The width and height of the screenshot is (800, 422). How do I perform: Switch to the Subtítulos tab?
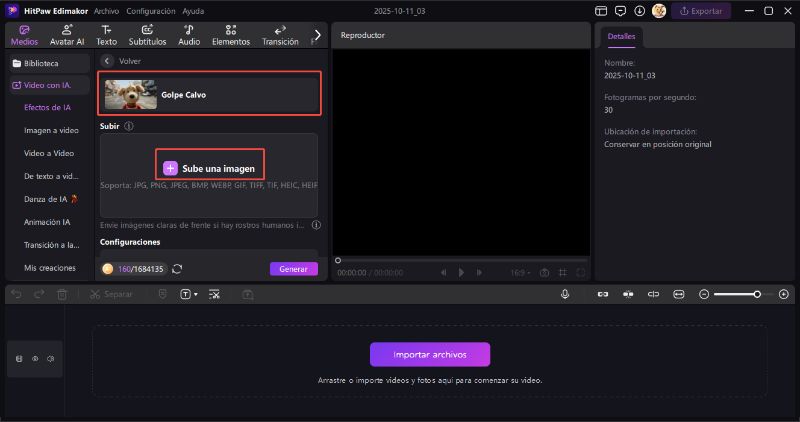click(x=147, y=36)
